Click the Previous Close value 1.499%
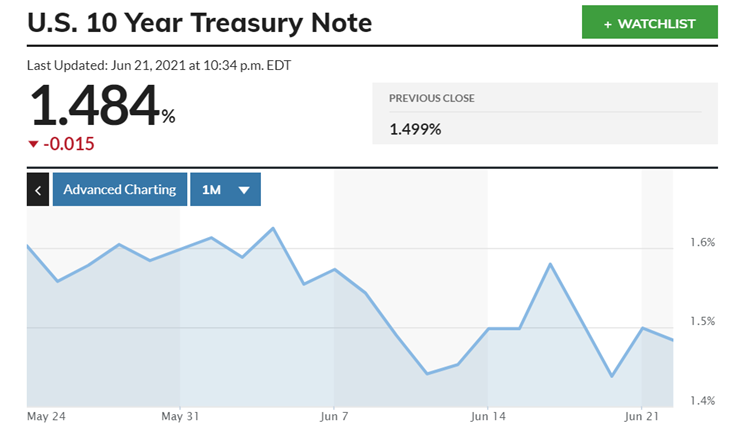This screenshot has height=444, width=750. point(415,128)
